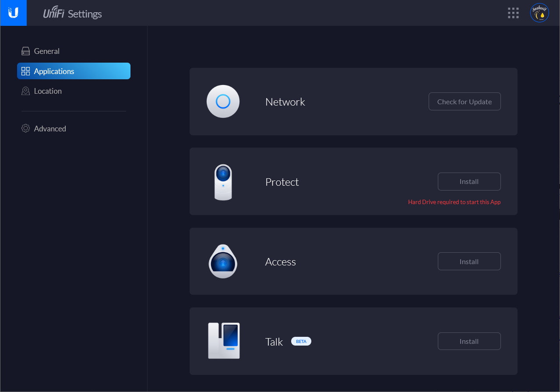Check for Update on Network app

point(465,102)
